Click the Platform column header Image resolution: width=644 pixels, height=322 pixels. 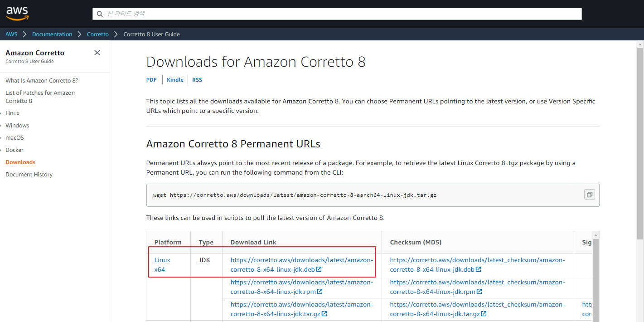(168, 243)
